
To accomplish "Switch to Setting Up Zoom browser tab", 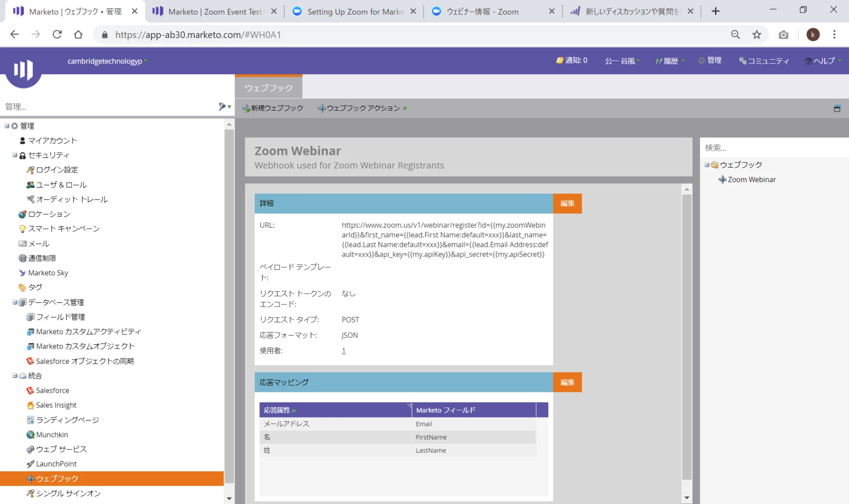I will tap(355, 12).
